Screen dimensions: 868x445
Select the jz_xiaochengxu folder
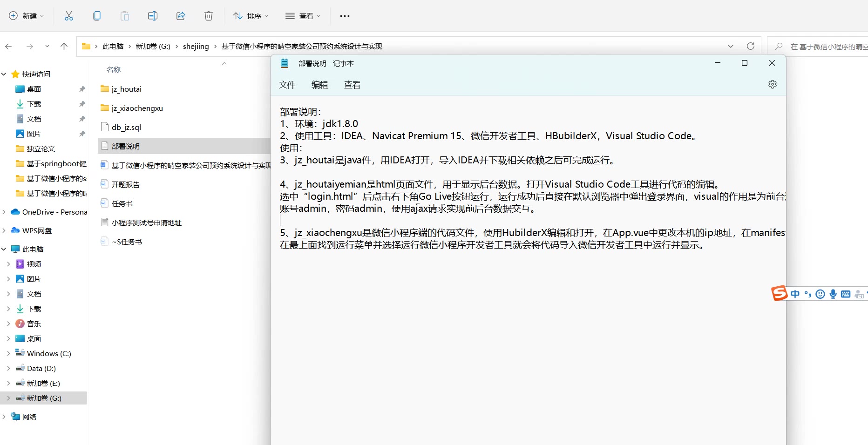[x=132, y=108]
